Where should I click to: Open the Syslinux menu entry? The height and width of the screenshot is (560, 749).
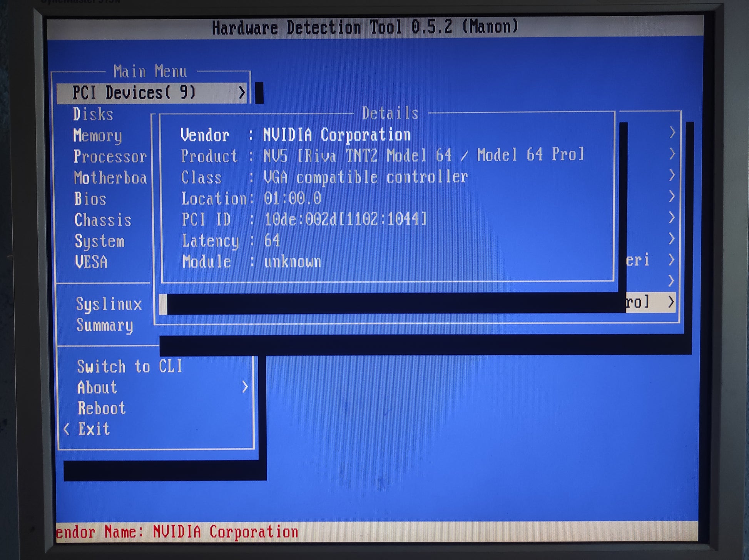[x=109, y=304]
